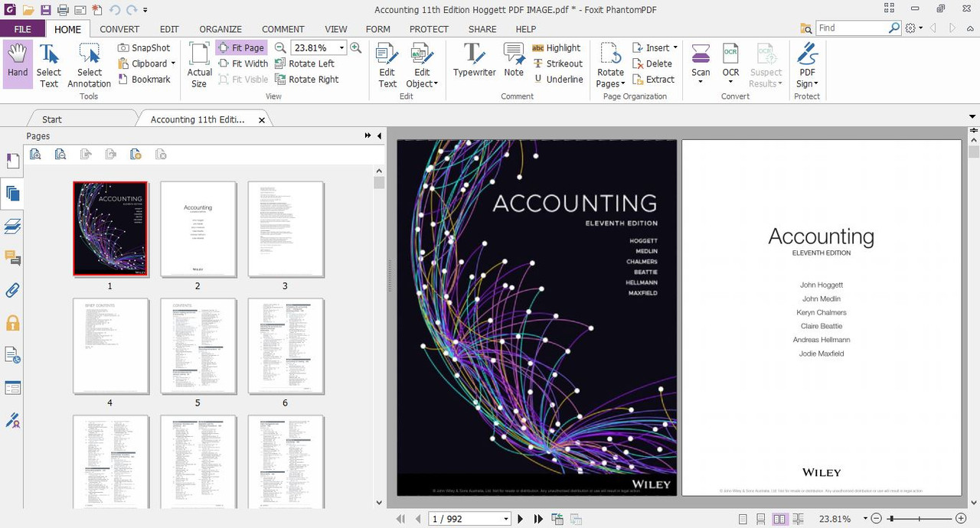Select the Typewriter tool
The height and width of the screenshot is (528, 980).
point(475,61)
